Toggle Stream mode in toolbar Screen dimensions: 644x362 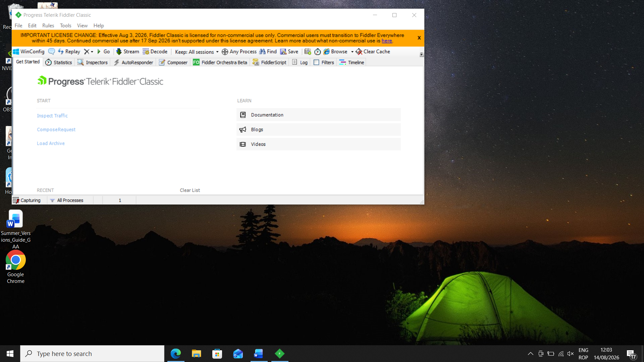127,52
